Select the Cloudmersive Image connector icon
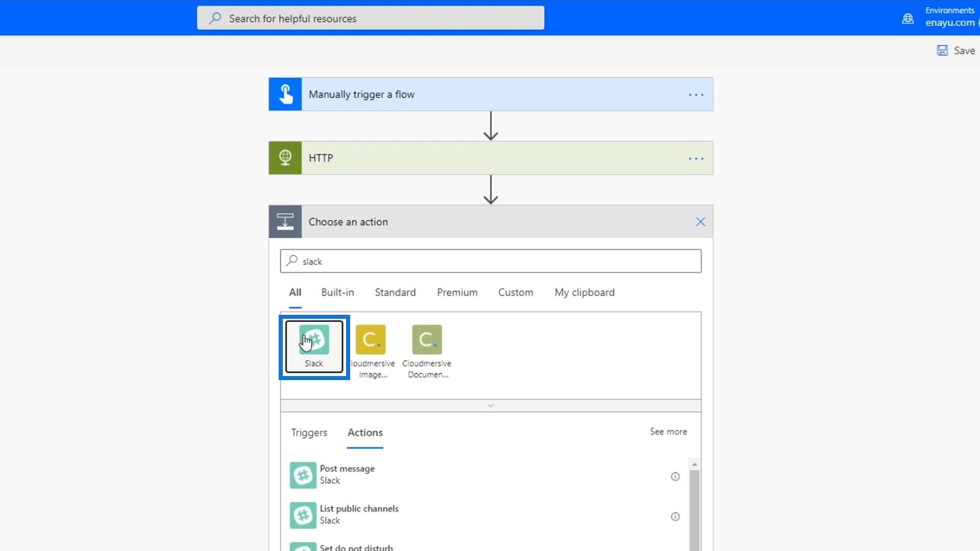This screenshot has height=551, width=980. (371, 340)
